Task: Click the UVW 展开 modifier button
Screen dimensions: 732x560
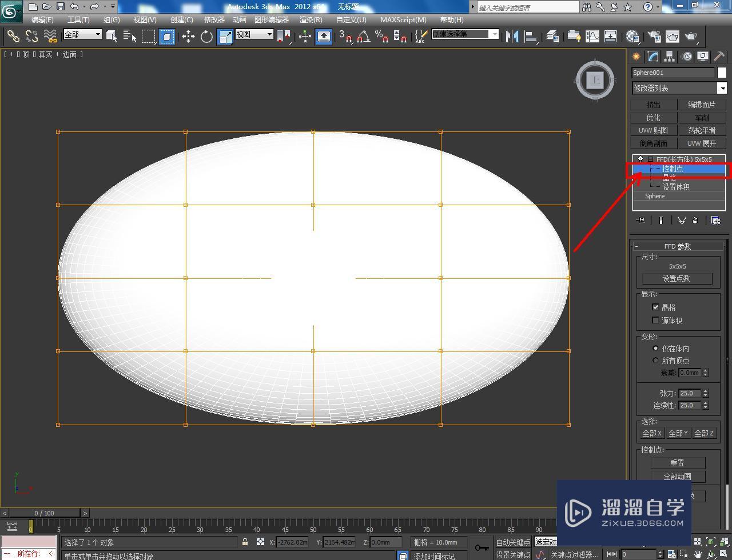Action: click(702, 143)
